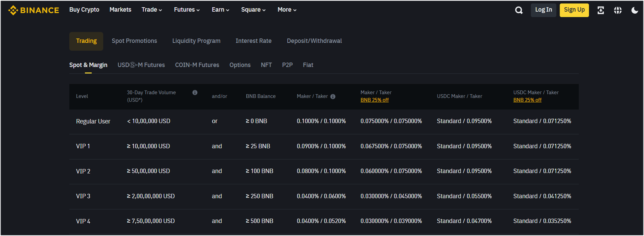The width and height of the screenshot is (644, 236).
Task: Click the '≥ 2,00,00,000 USD' volume cell
Action: coord(151,196)
